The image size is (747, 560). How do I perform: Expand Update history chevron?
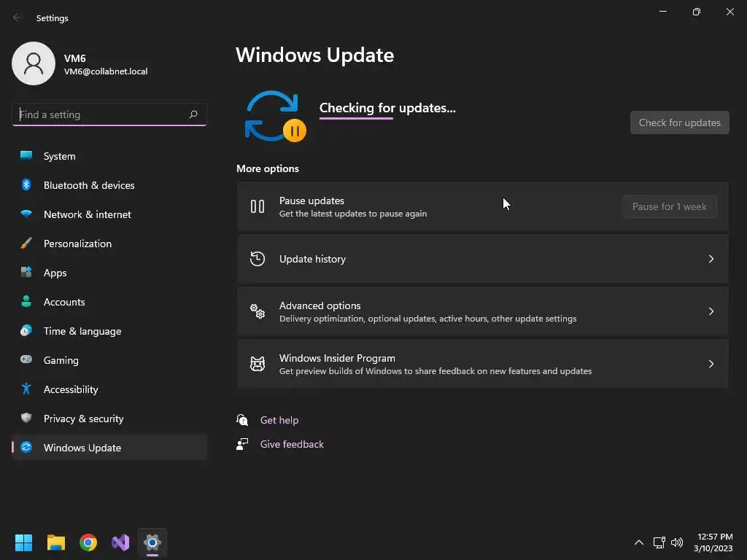[711, 259]
